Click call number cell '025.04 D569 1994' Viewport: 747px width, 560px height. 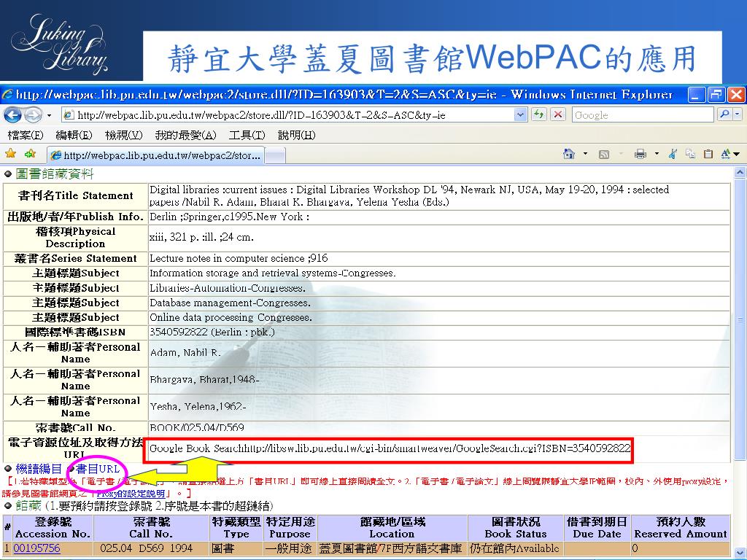[x=150, y=548]
